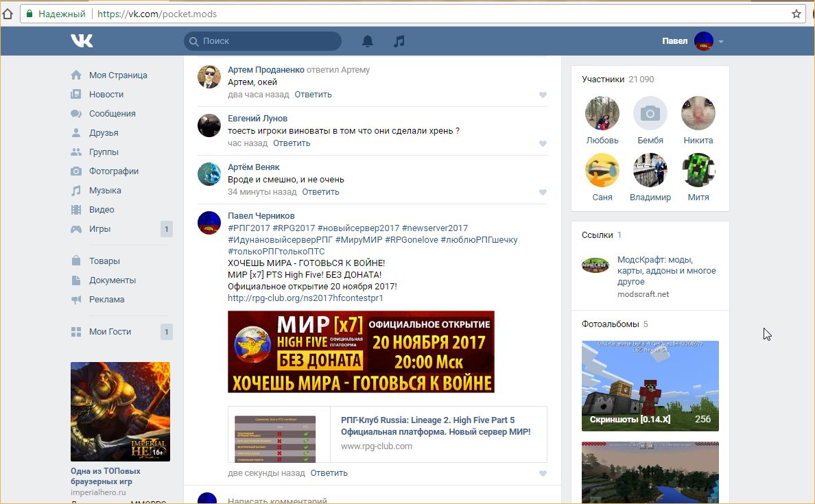
Task: Select Новости in left menu
Action: [106, 95]
